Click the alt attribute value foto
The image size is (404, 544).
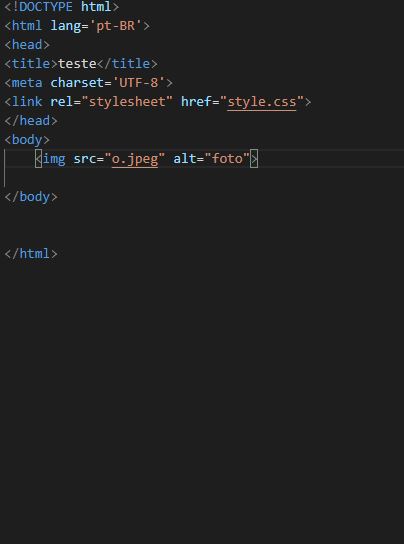point(227,159)
